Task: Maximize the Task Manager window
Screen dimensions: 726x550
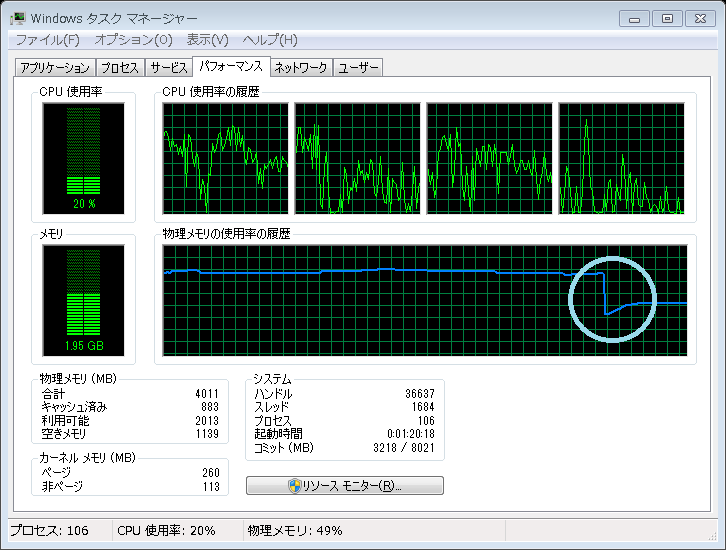Action: 667,19
